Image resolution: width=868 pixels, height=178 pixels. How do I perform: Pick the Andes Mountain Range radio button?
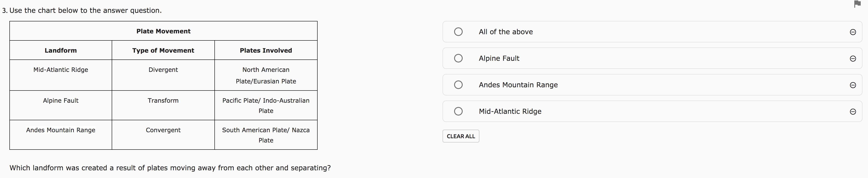click(458, 85)
